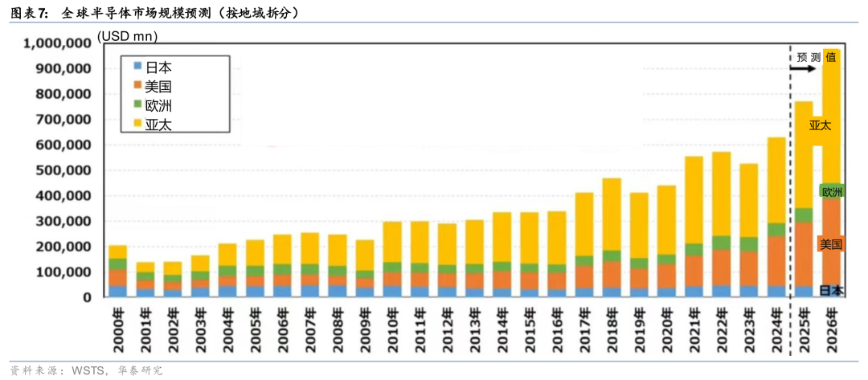Click the source text WSTS, 华泰研究
Image resolution: width=868 pixels, height=380 pixels.
point(117,370)
